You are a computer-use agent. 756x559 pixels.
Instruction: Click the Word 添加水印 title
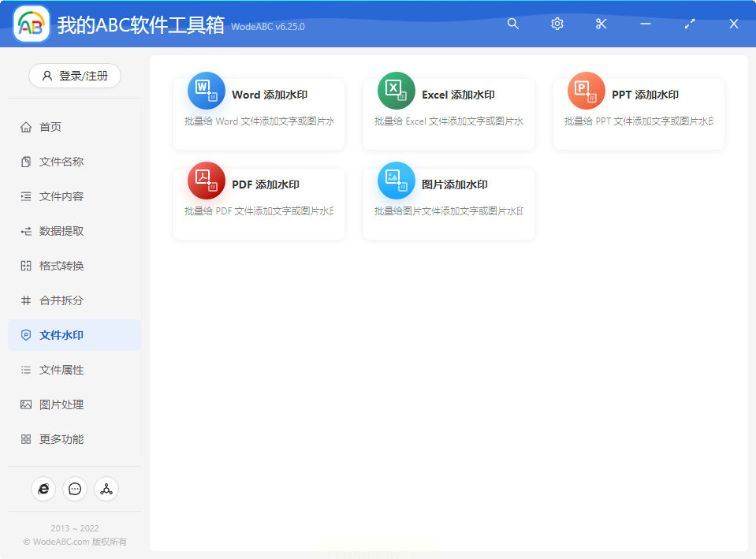(270, 95)
